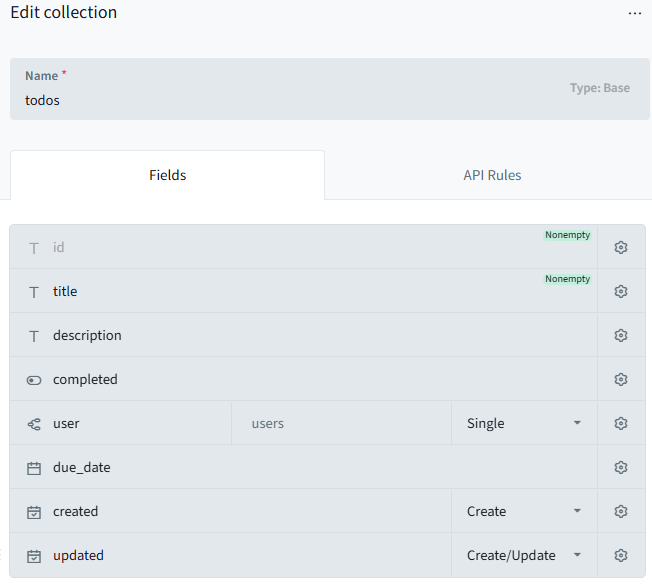Click gear icon on completed field row
Viewport: 652px width, 585px height.
click(x=620, y=379)
